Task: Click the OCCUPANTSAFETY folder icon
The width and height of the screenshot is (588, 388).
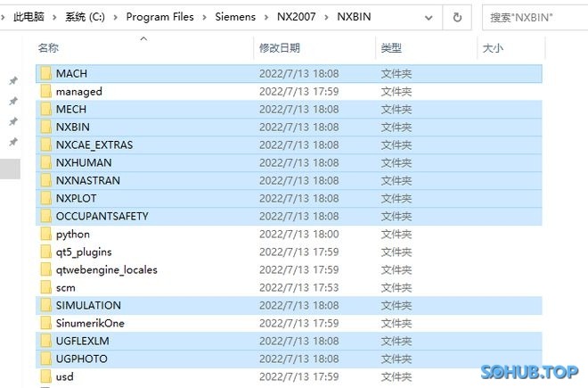Action: [x=45, y=217]
